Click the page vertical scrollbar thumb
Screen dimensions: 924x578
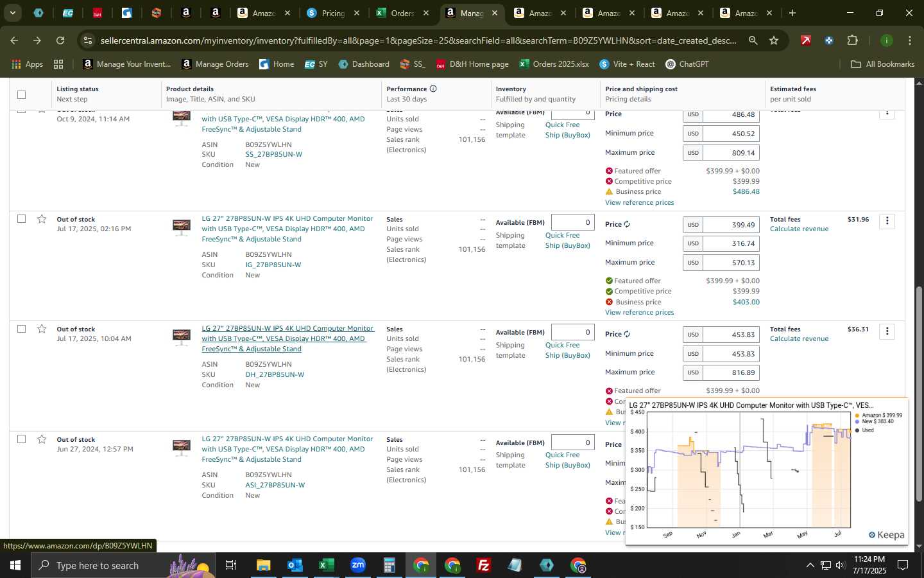[919, 394]
